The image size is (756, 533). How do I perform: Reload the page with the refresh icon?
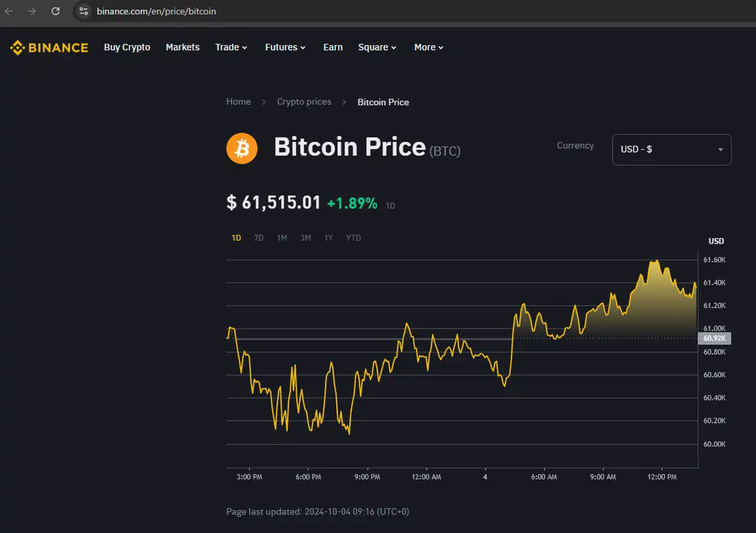coord(55,11)
